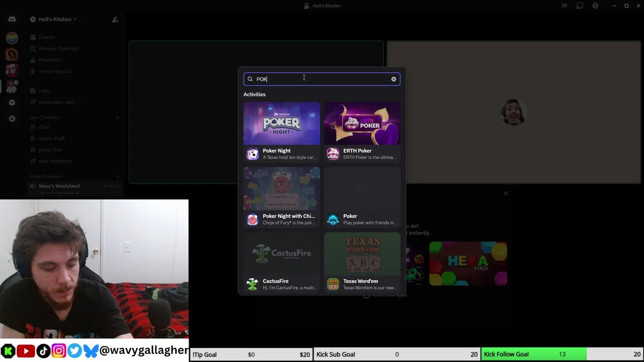Open the ERTH Poker banner thumbnail
Image resolution: width=644 pixels, height=362 pixels.
[x=362, y=123]
